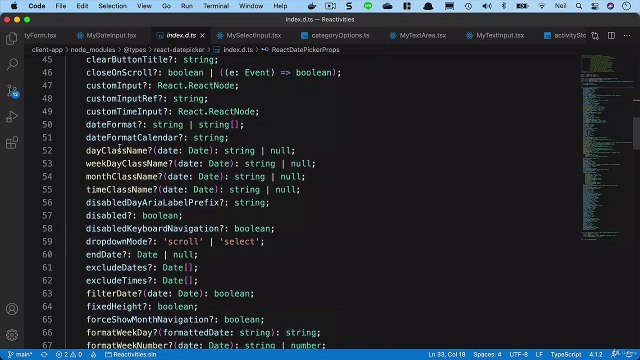Select the ReactDatePickerProps breadcrumb
Image resolution: width=640 pixels, height=360 pixels.
[301, 50]
